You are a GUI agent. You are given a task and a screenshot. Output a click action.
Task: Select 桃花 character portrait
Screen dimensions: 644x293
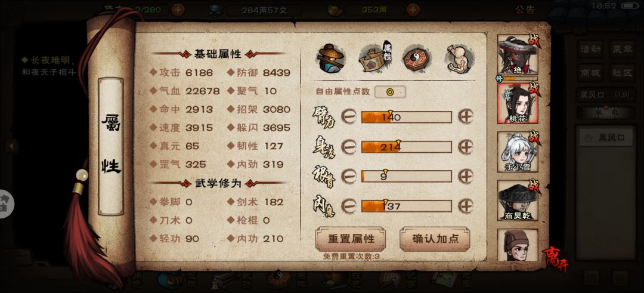(518, 103)
